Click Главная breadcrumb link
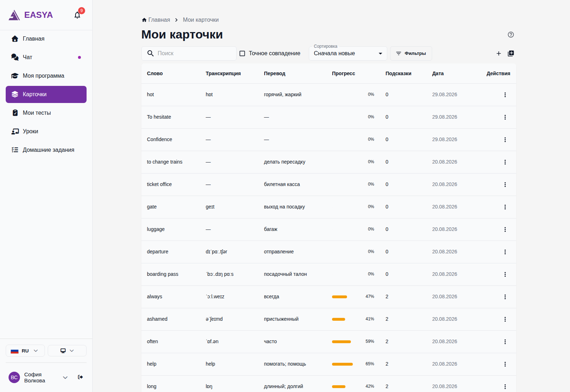 pos(156,20)
